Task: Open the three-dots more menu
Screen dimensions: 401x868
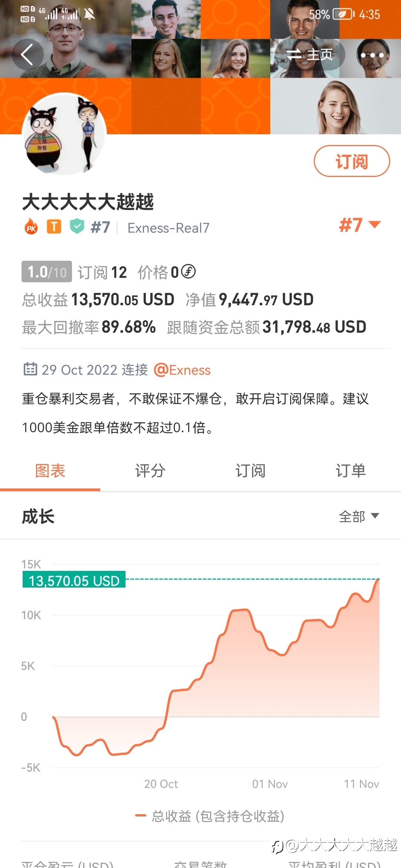Action: click(x=372, y=55)
